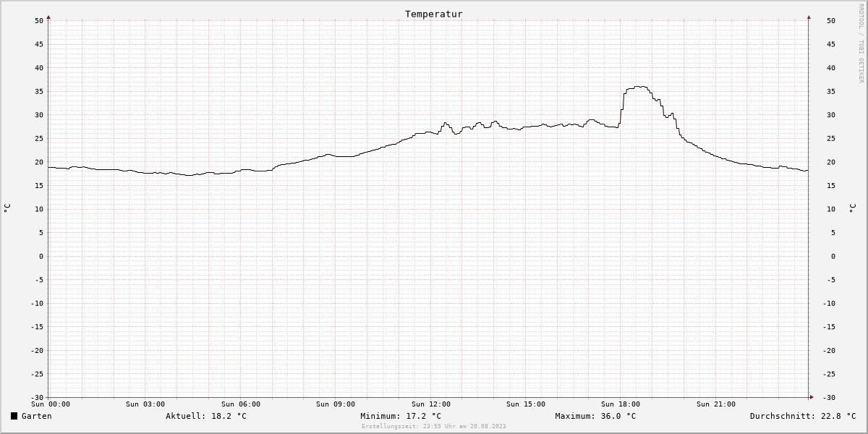Viewport: 868px width, 434px height.
Task: Select the Durchschnitt: 22.8 °C value
Action: tap(803, 416)
